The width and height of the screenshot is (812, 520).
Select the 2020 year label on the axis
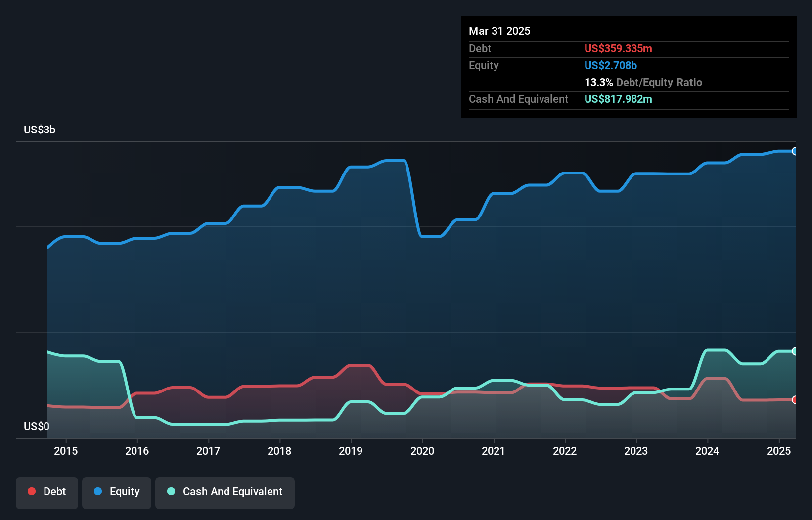point(422,451)
